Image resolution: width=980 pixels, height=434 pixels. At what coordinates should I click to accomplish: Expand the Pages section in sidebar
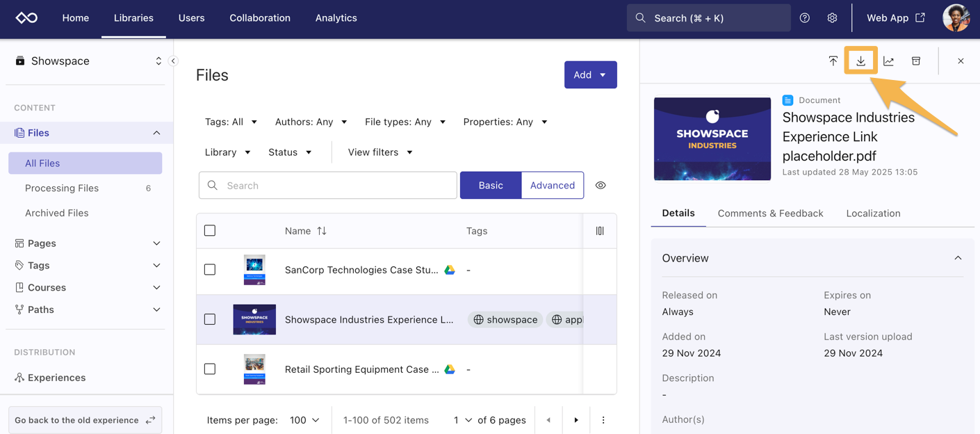[x=156, y=243]
